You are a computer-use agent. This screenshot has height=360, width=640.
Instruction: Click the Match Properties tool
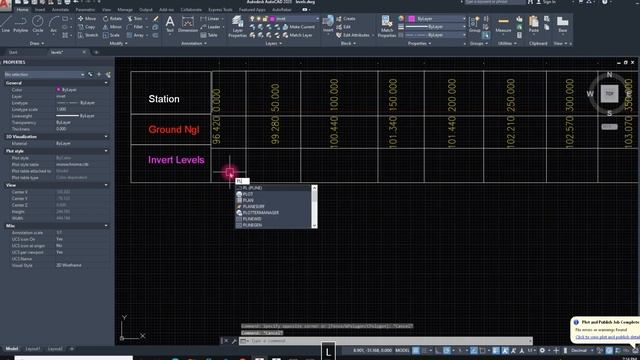point(387,27)
